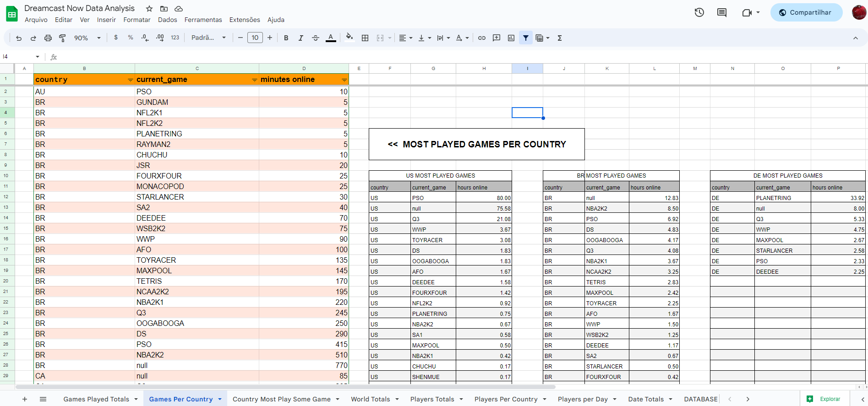Screen dimensions: 868x406
Task: Click Explorar button
Action: [x=824, y=399]
